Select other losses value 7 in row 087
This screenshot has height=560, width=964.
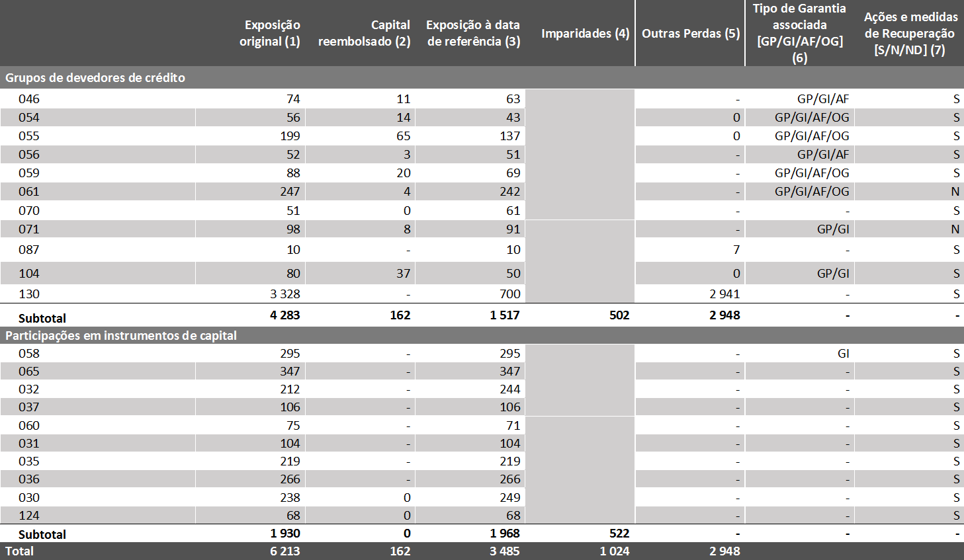coord(736,249)
